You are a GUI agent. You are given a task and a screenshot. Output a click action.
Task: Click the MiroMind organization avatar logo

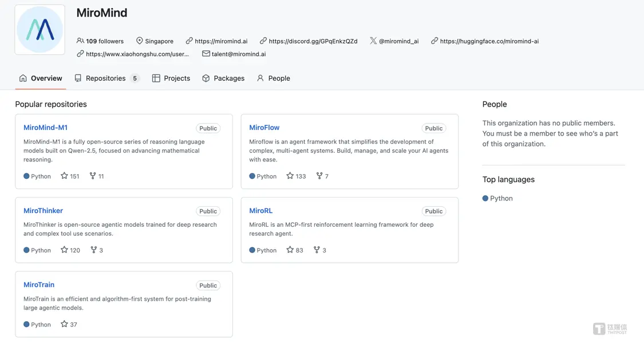39,30
